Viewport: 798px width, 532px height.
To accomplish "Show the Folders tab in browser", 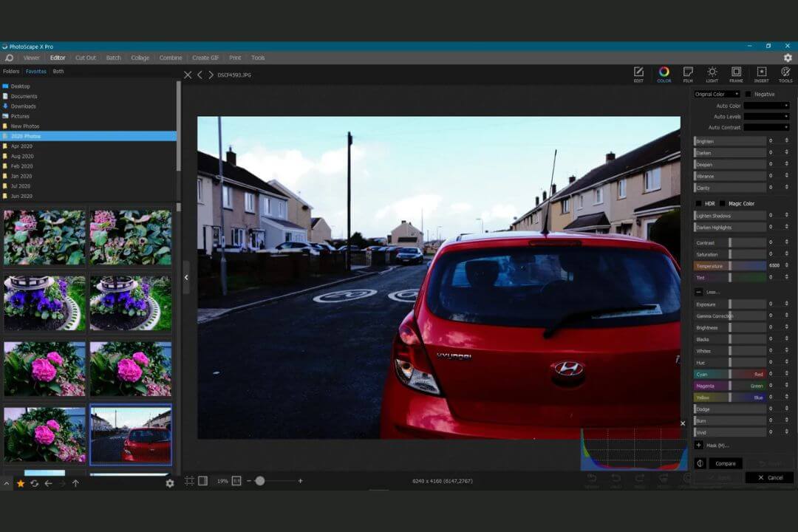I will coord(11,71).
